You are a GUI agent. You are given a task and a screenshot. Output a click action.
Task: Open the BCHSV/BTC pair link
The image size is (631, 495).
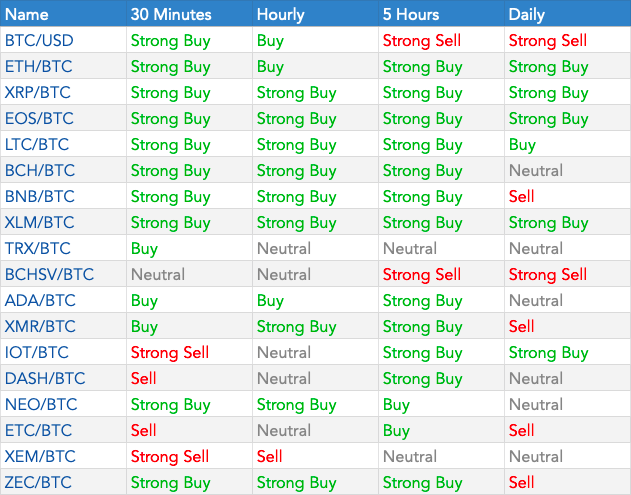point(49,274)
